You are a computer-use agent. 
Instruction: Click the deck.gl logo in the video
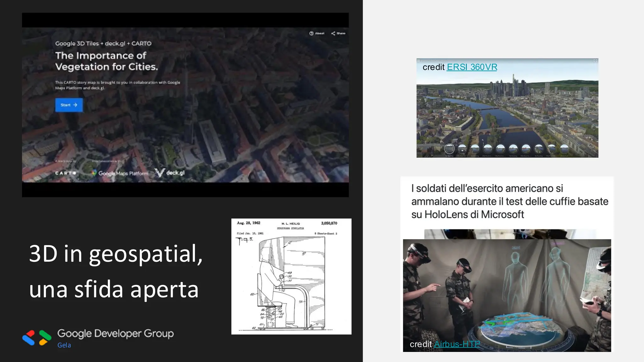170,173
